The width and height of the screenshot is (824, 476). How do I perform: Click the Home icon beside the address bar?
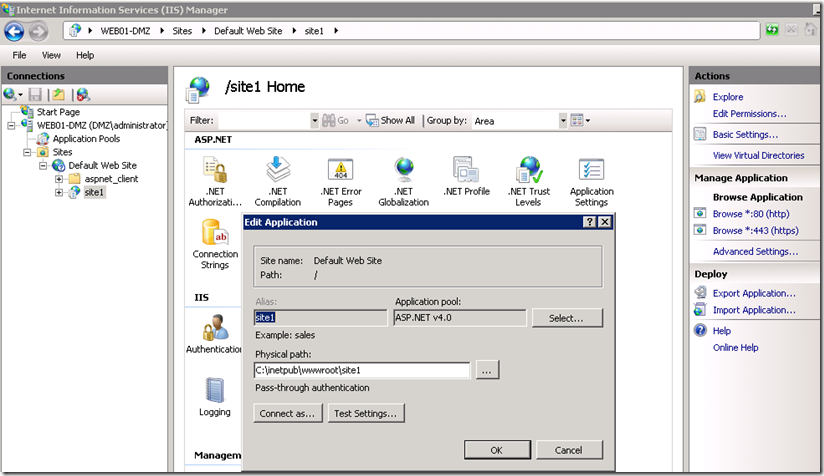click(x=810, y=30)
